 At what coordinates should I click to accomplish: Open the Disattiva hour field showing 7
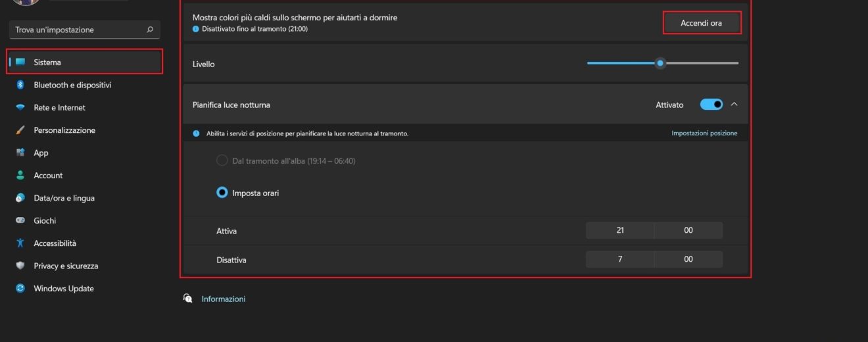click(x=620, y=259)
